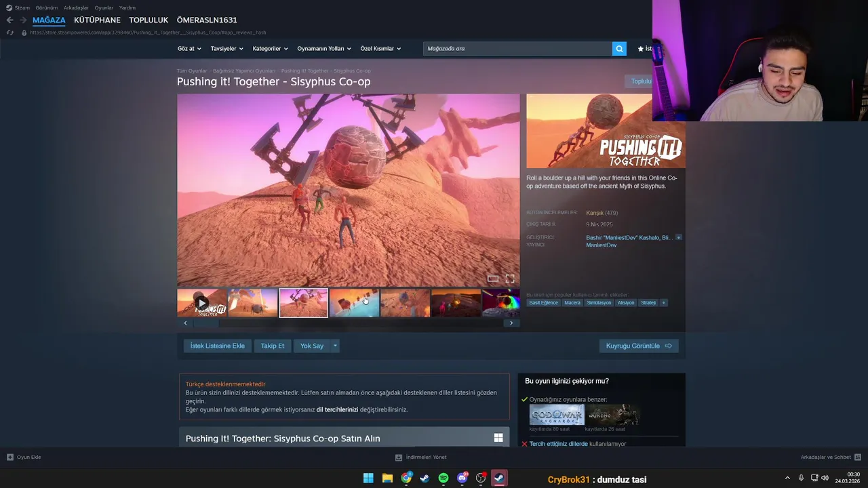Expand the Oynamanın Yolları menu
Image resolution: width=868 pixels, height=488 pixels.
click(324, 49)
